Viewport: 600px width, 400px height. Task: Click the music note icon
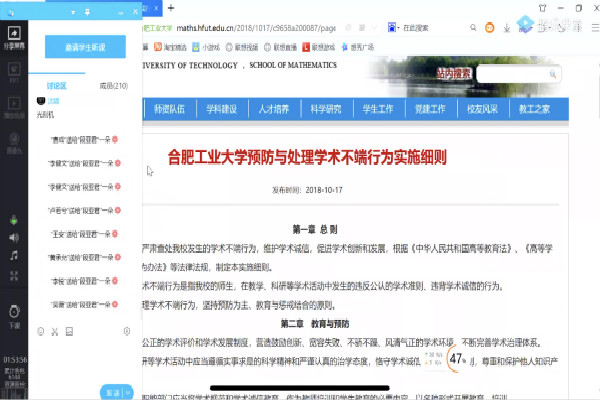click(x=14, y=256)
